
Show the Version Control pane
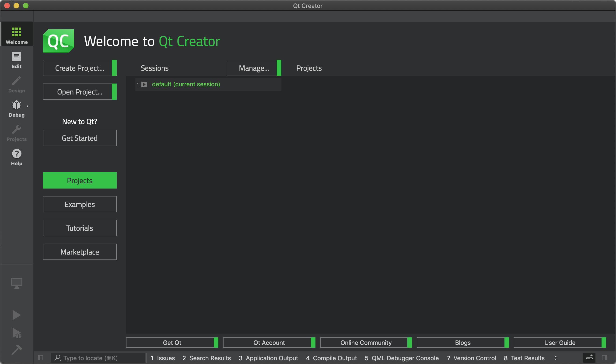[x=472, y=358]
